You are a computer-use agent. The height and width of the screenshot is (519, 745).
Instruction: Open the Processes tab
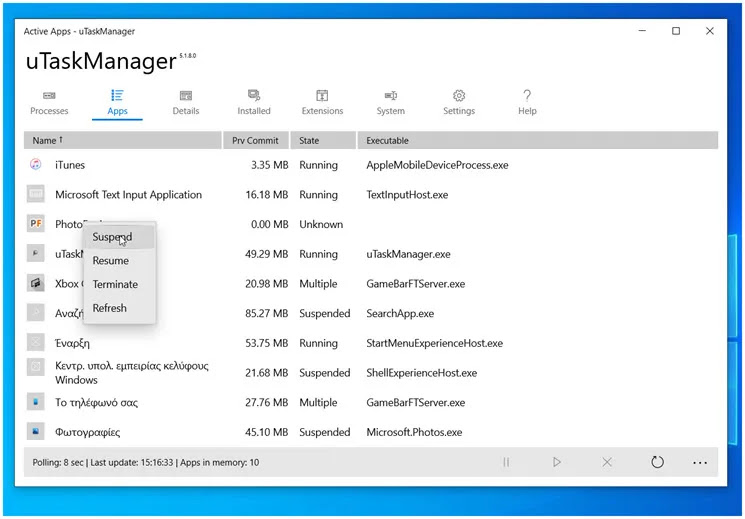click(x=49, y=103)
